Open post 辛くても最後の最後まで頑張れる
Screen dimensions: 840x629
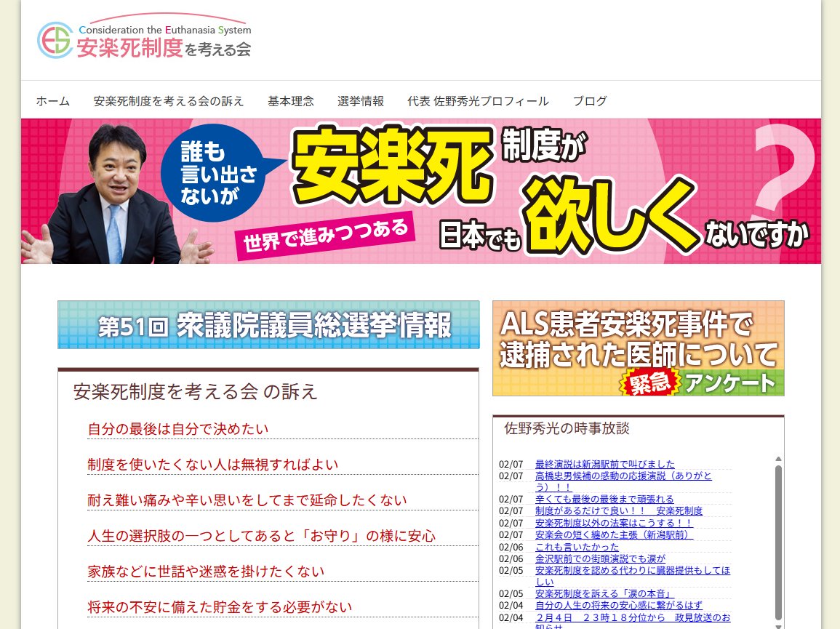(x=604, y=499)
